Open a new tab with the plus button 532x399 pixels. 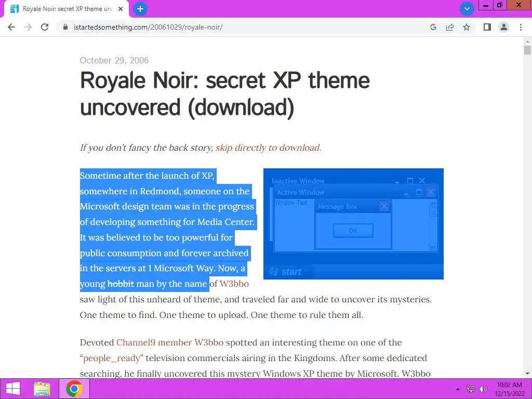coord(140,9)
